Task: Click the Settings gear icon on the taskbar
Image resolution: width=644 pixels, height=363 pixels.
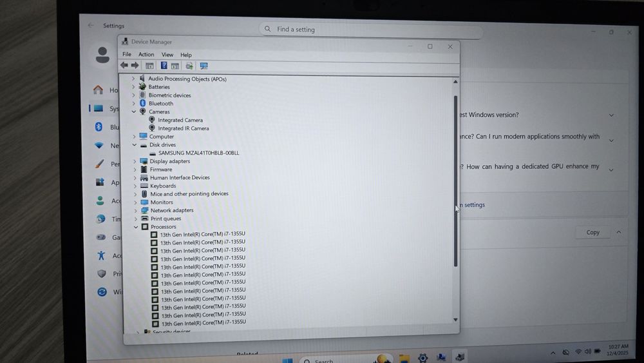Action: (422, 358)
